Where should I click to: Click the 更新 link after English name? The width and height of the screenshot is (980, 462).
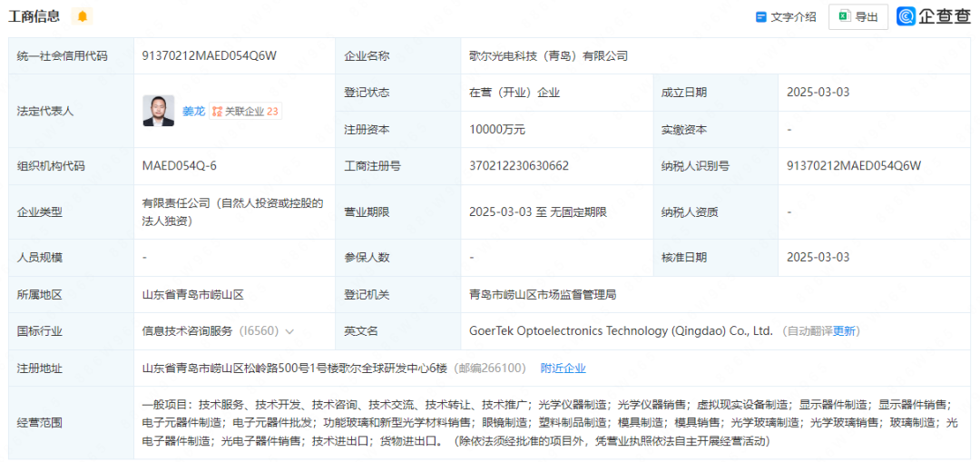tap(845, 331)
